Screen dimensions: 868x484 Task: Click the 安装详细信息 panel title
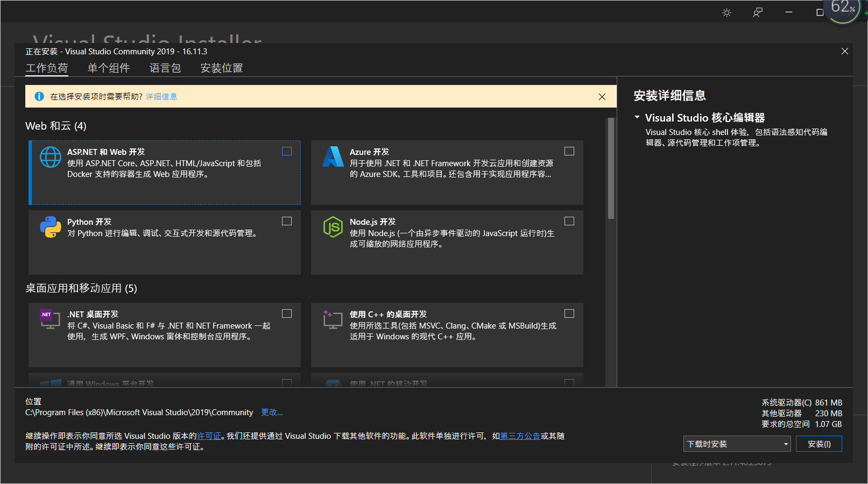669,96
